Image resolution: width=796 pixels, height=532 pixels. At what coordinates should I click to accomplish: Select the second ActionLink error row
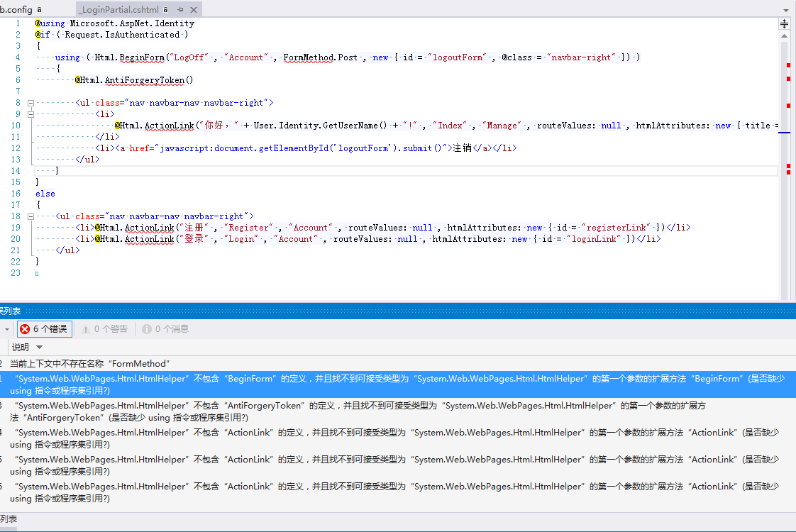coord(398,465)
